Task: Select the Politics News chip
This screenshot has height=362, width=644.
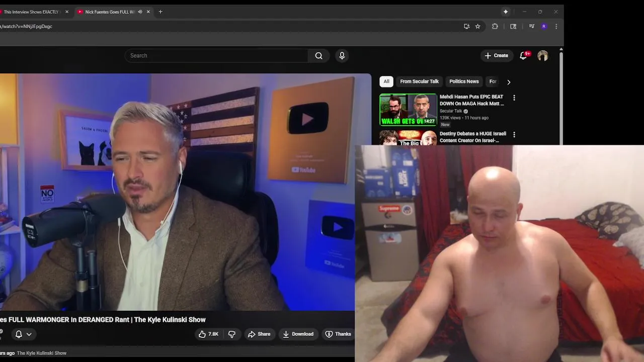Action: coord(464,81)
